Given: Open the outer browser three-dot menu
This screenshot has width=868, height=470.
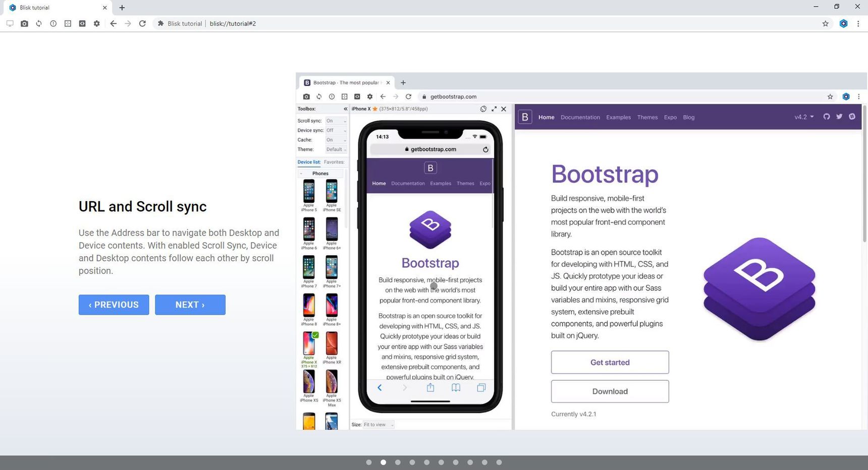Looking at the screenshot, I should pos(858,24).
